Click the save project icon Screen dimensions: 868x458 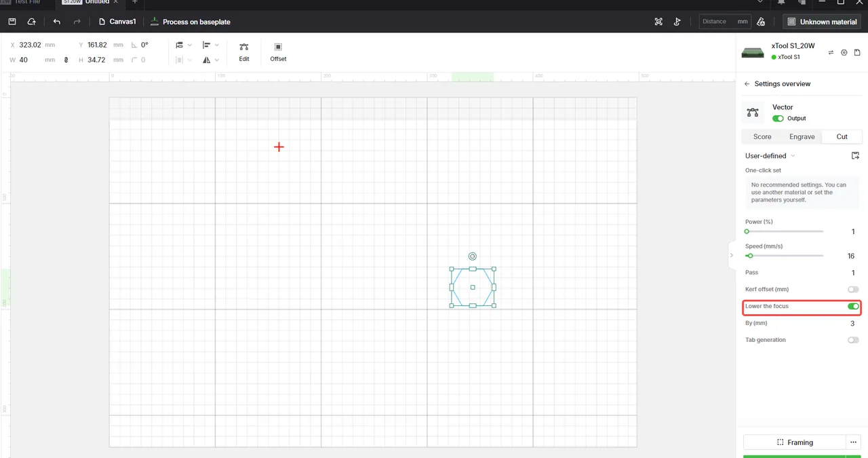pos(12,22)
